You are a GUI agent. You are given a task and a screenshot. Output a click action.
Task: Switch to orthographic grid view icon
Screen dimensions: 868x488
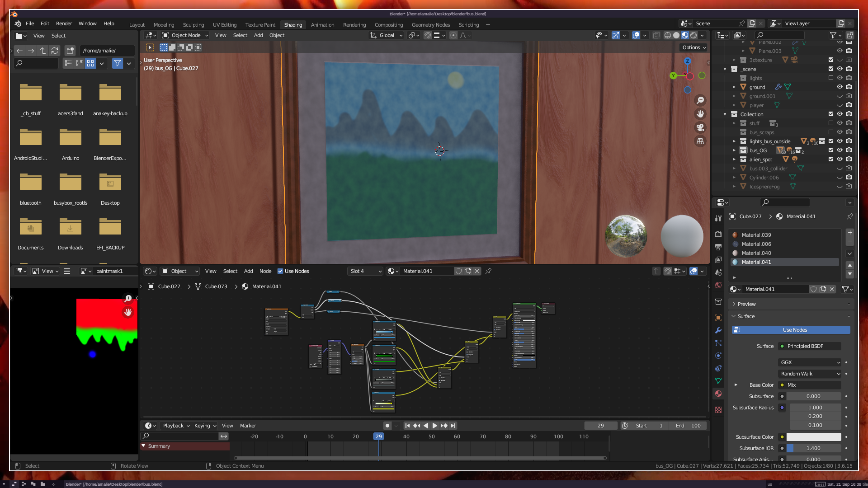(700, 141)
